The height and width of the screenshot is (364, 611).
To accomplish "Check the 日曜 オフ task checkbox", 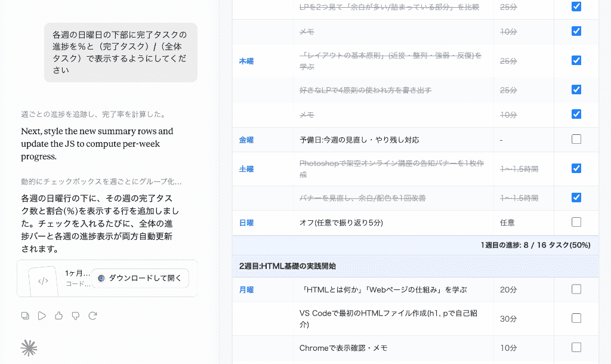I will pyautogui.click(x=576, y=222).
